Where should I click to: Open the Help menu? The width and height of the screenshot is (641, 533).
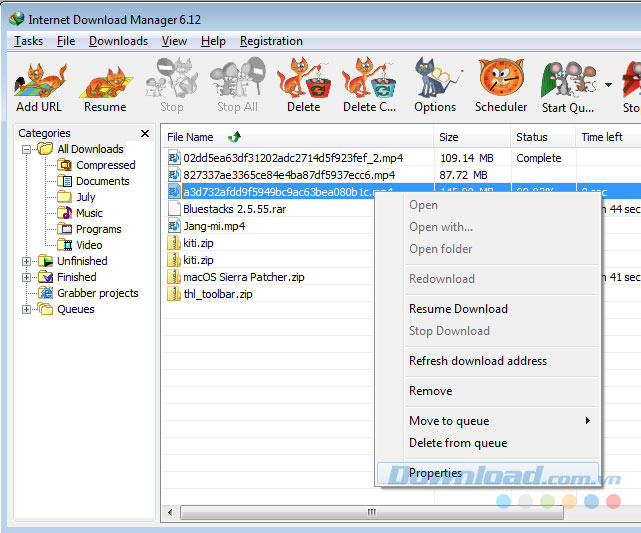click(x=213, y=41)
